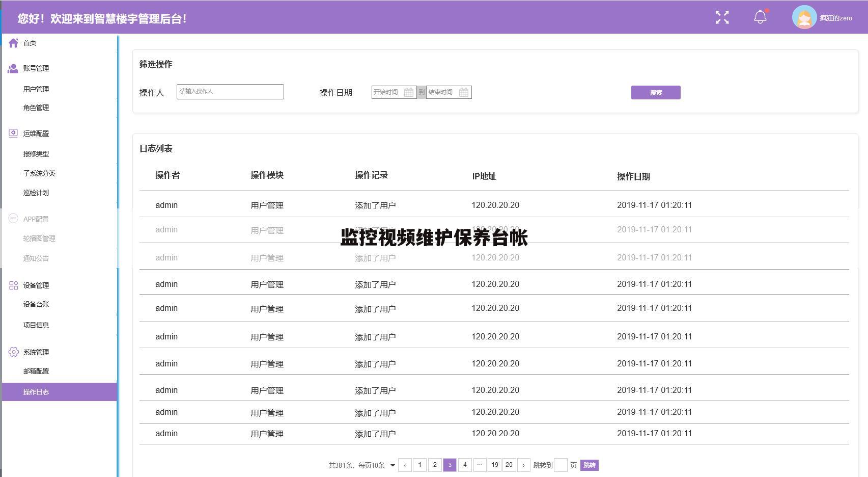Screen dimensions: 868x477
Task: Open 项目信息 menu item
Action: pos(36,325)
